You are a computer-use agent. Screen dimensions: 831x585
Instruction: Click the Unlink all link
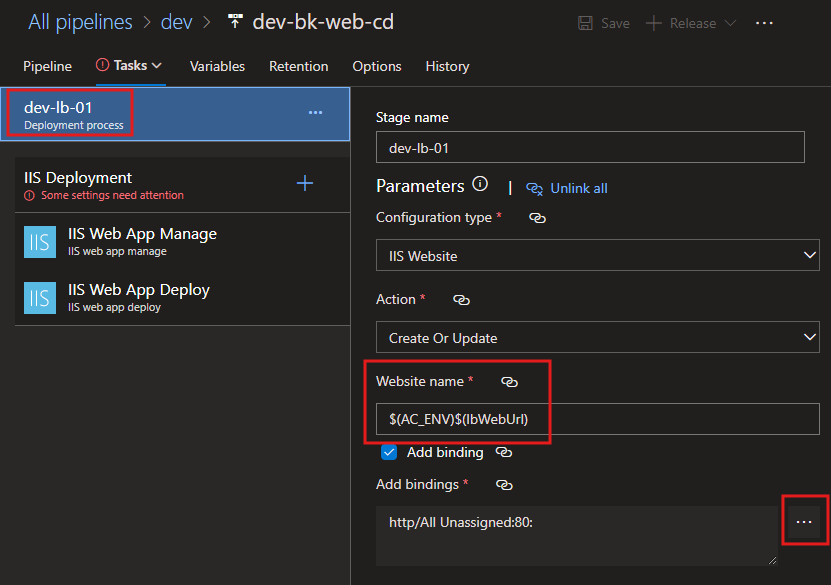(579, 188)
